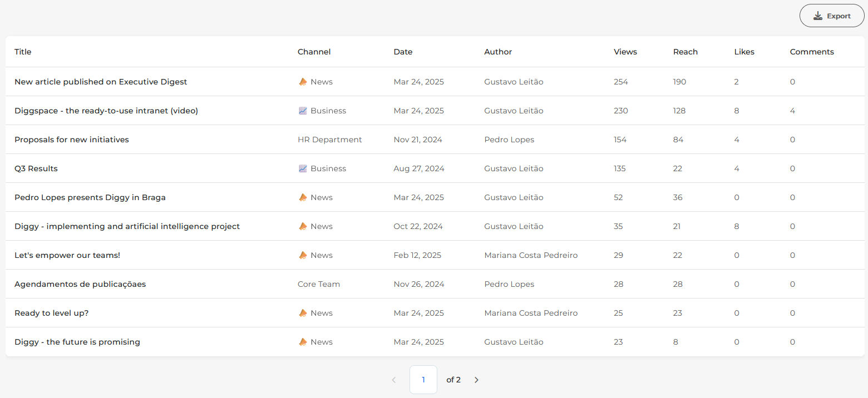Click comments value 4 in Diggspace row

point(792,111)
